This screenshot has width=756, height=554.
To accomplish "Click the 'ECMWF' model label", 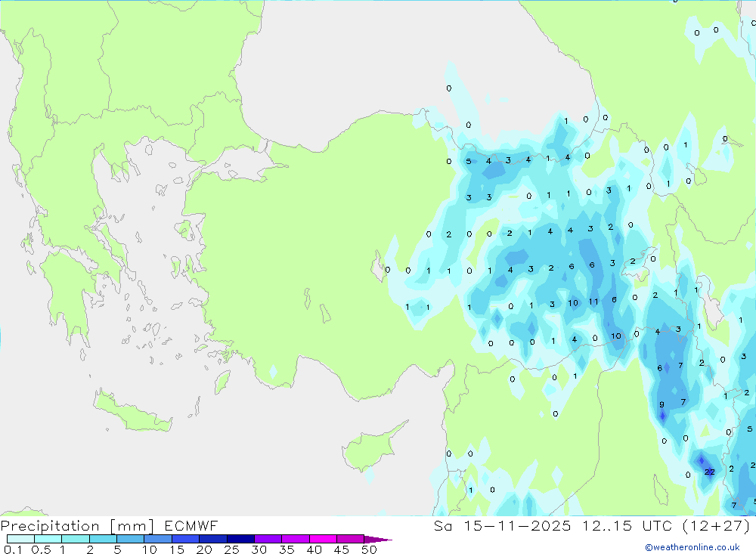I will tap(191, 526).
